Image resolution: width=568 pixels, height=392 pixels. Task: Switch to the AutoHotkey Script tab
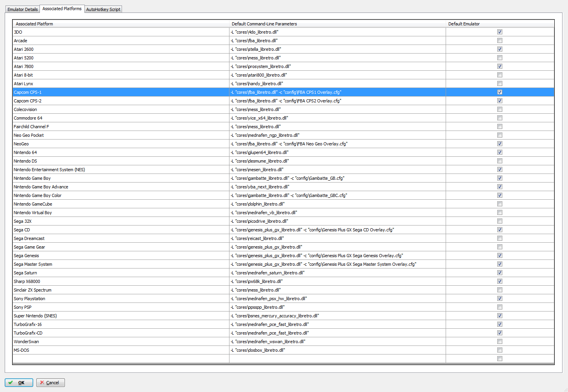point(103,9)
